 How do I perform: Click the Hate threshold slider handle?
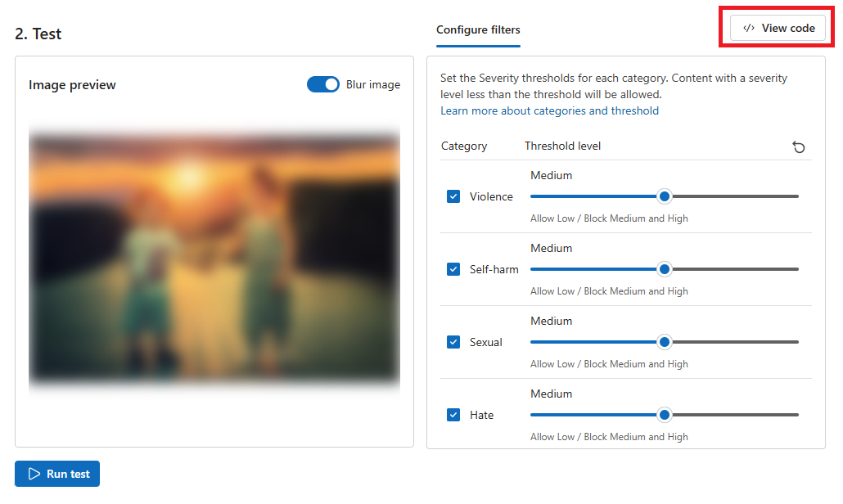(x=665, y=415)
